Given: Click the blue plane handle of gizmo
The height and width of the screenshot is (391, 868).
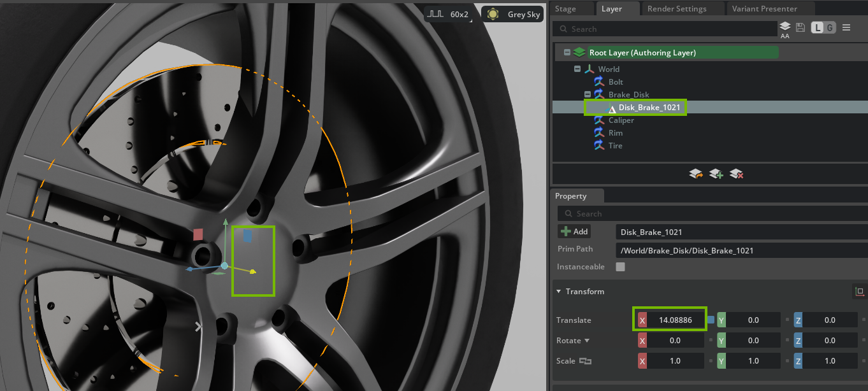Looking at the screenshot, I should click(247, 236).
